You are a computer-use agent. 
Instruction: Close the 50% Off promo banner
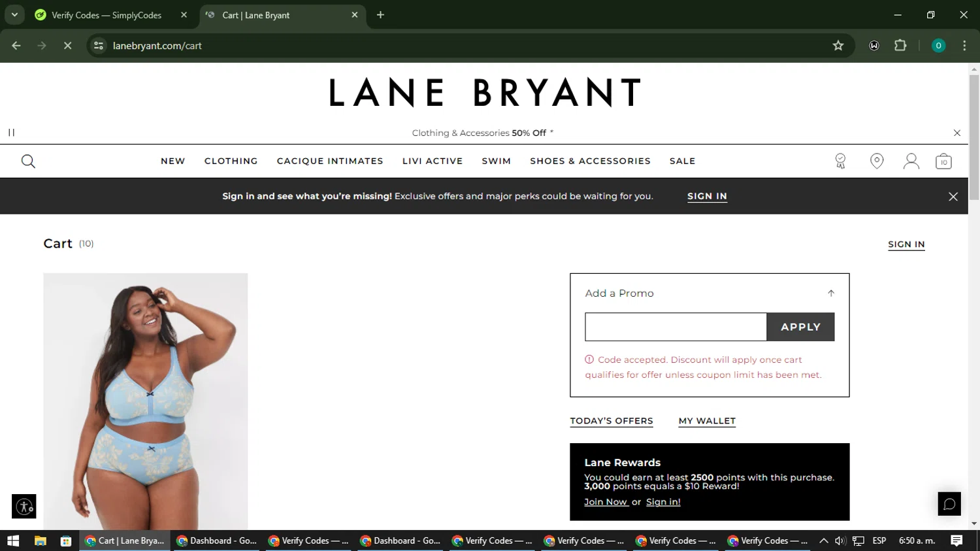957,133
